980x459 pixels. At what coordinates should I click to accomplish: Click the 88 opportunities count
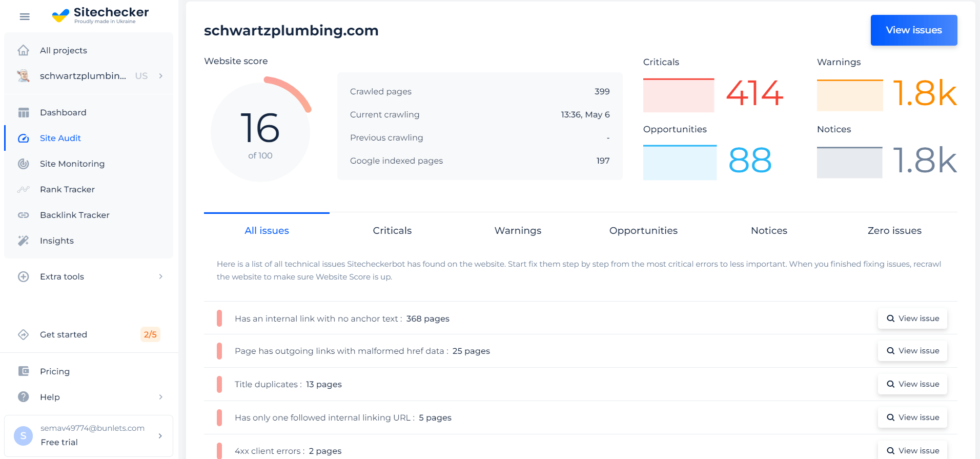pos(750,161)
